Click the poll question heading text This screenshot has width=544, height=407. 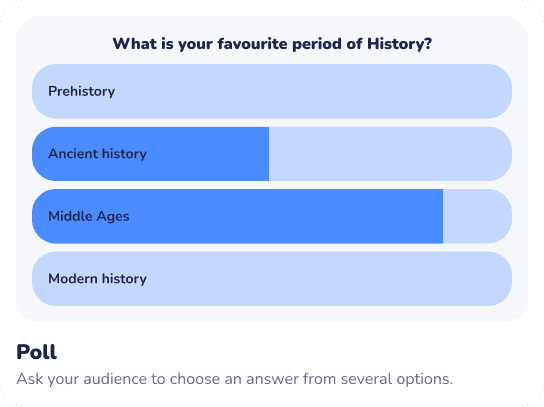pos(272,44)
